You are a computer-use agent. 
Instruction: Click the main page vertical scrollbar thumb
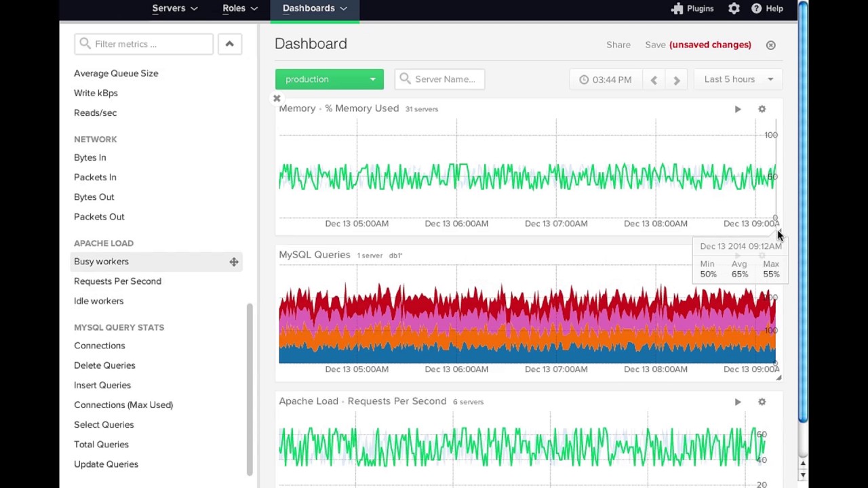coord(803,211)
